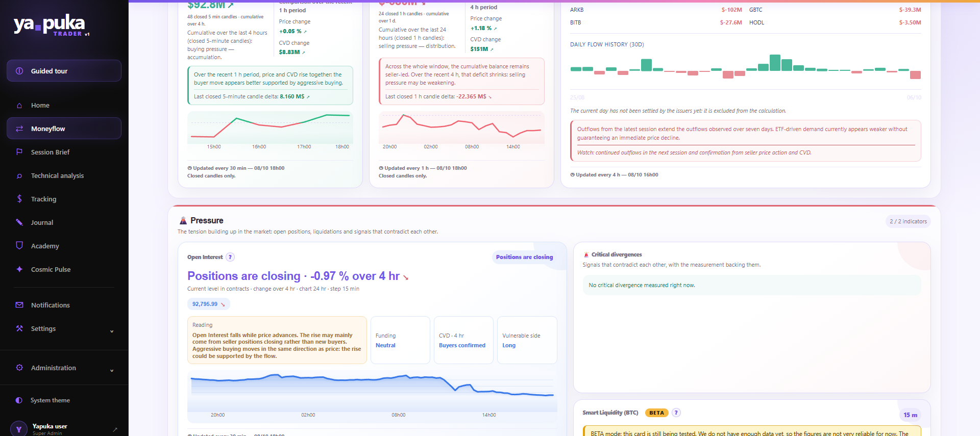Click the Tracking dollar icon
This screenshot has width=980, height=436.
19,199
